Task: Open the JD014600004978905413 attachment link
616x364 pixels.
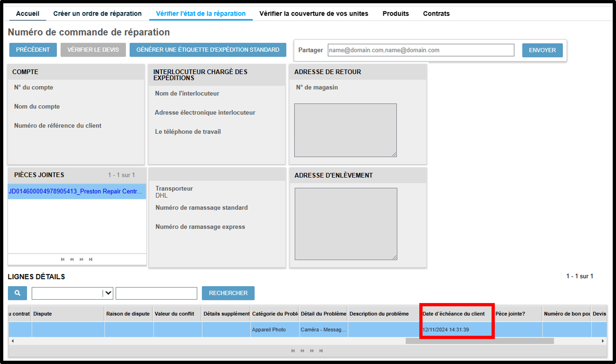Action: tap(75, 191)
